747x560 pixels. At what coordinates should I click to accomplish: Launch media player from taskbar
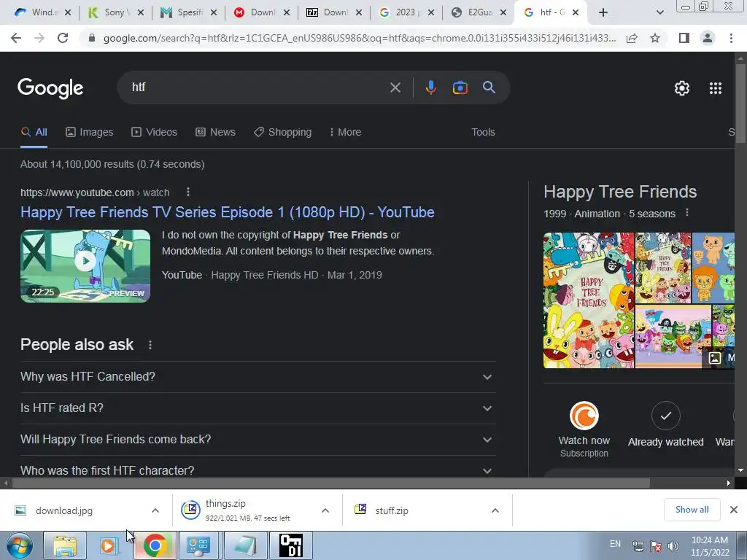point(109,545)
